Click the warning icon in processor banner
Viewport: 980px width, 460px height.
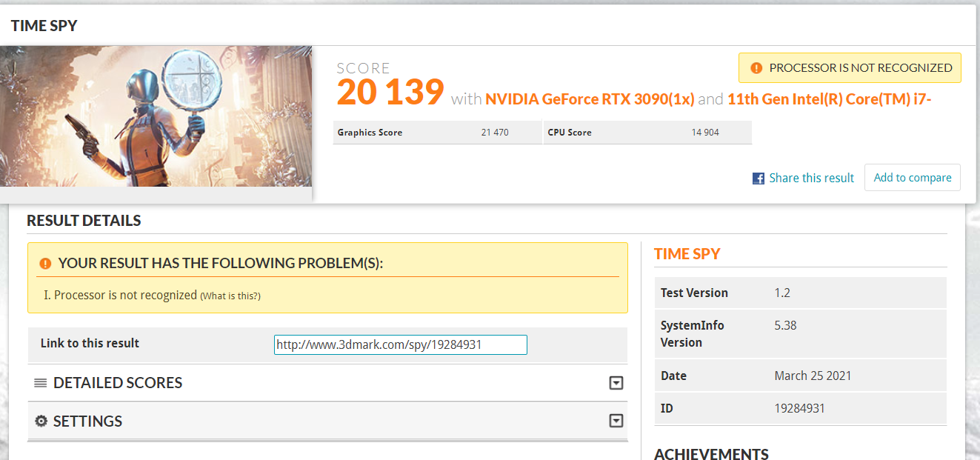tap(756, 68)
